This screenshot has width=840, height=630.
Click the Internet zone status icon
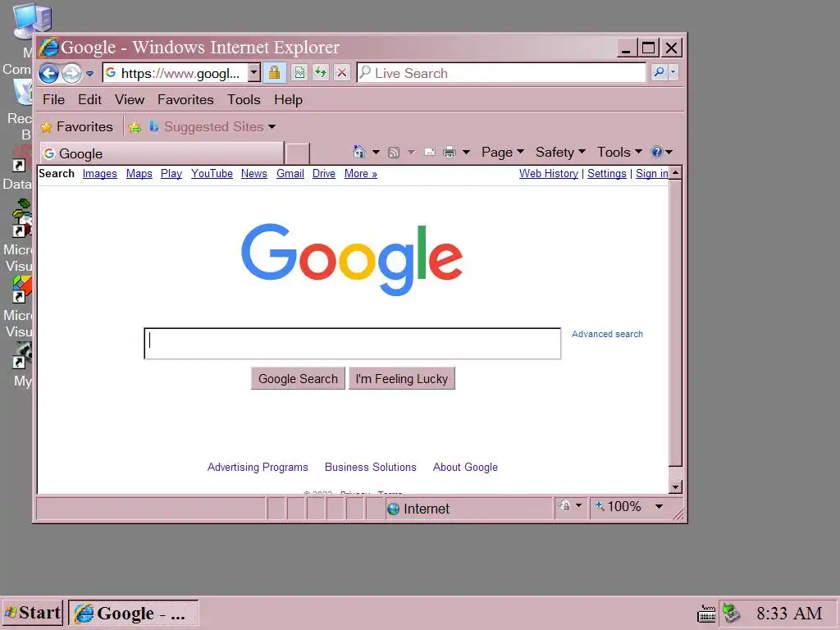pos(393,509)
